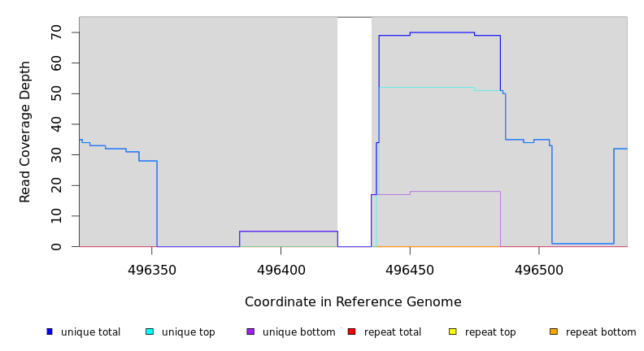Click the 70 y-axis tick label
This screenshot has height=351, width=644.
click(57, 32)
